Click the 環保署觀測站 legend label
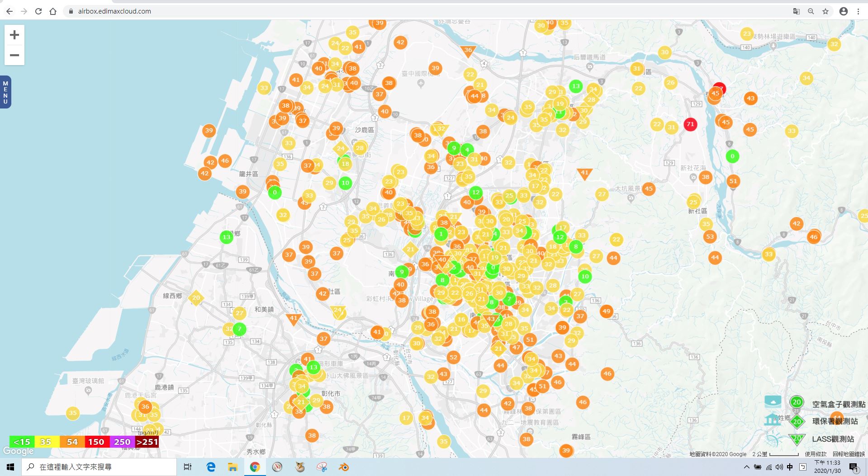This screenshot has height=476, width=868. point(835,421)
